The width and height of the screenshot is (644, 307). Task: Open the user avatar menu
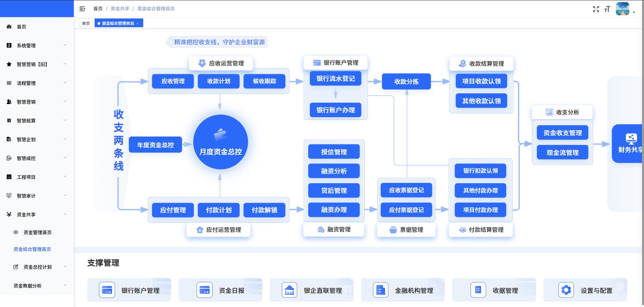click(623, 9)
